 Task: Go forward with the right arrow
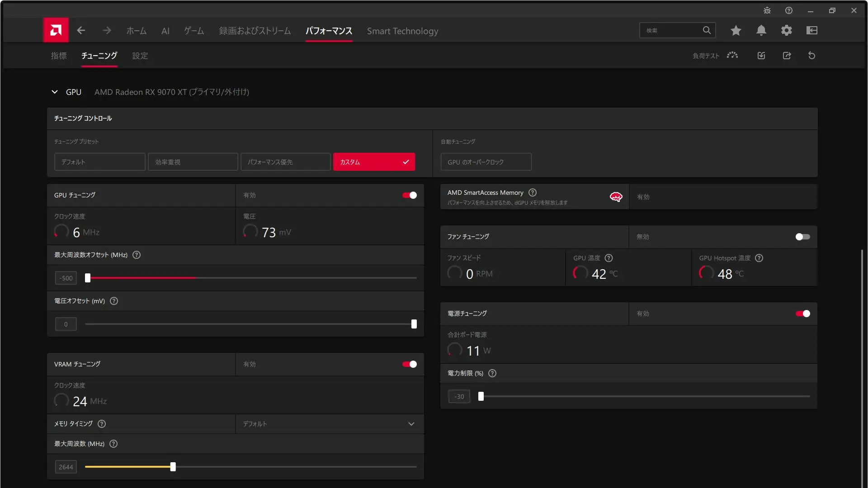pyautogui.click(x=107, y=30)
